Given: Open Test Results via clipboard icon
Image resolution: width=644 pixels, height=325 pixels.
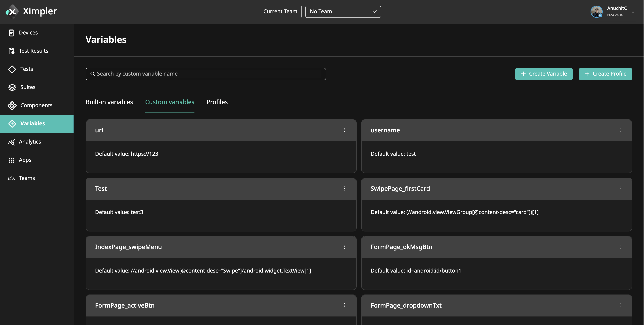Looking at the screenshot, I should [11, 51].
